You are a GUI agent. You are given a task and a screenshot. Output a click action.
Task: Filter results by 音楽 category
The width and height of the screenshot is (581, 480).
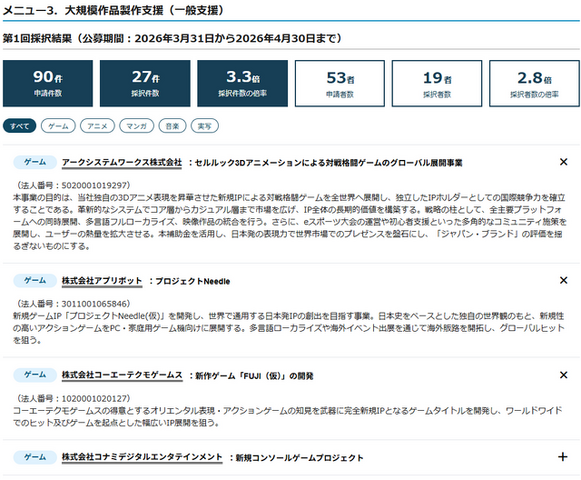172,126
